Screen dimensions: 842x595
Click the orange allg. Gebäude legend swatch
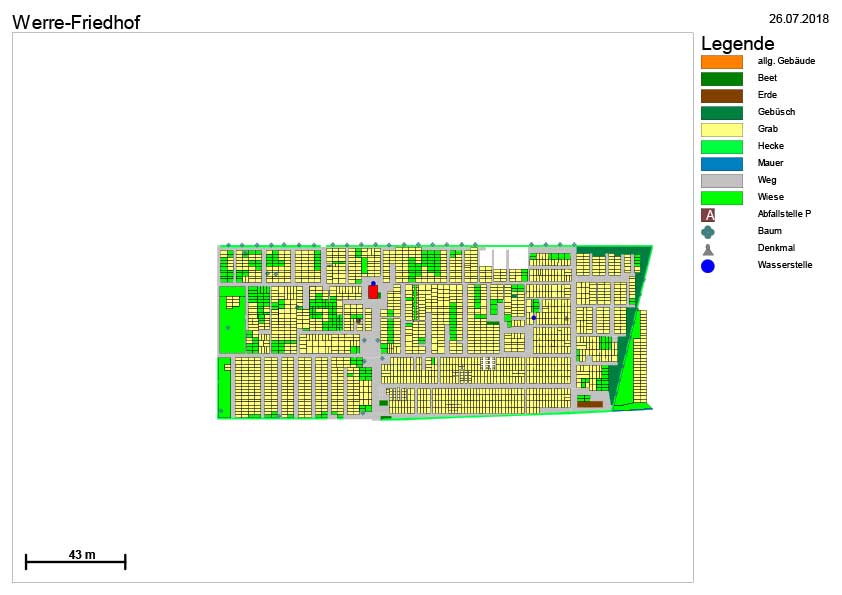pyautogui.click(x=722, y=62)
